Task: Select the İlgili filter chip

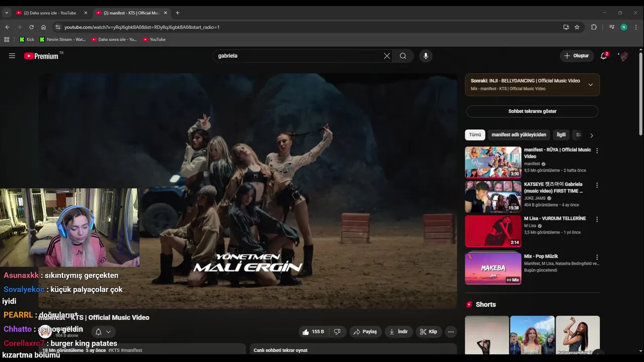Action: pyautogui.click(x=561, y=135)
